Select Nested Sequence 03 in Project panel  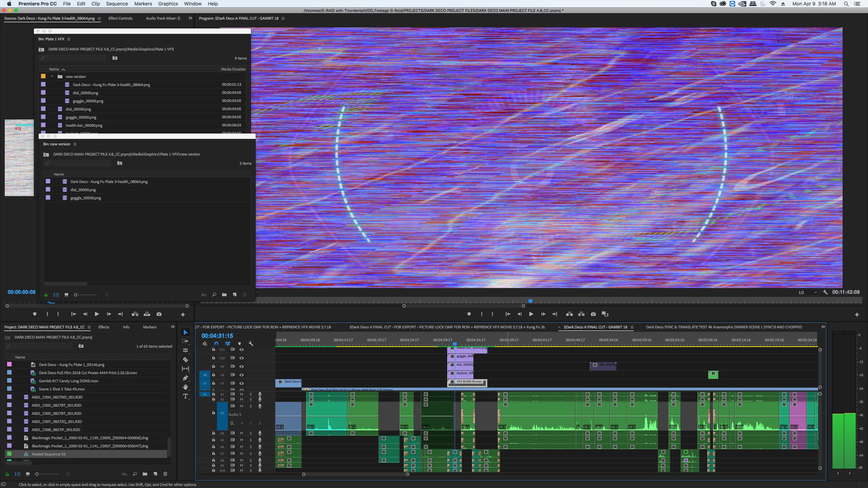pos(48,454)
